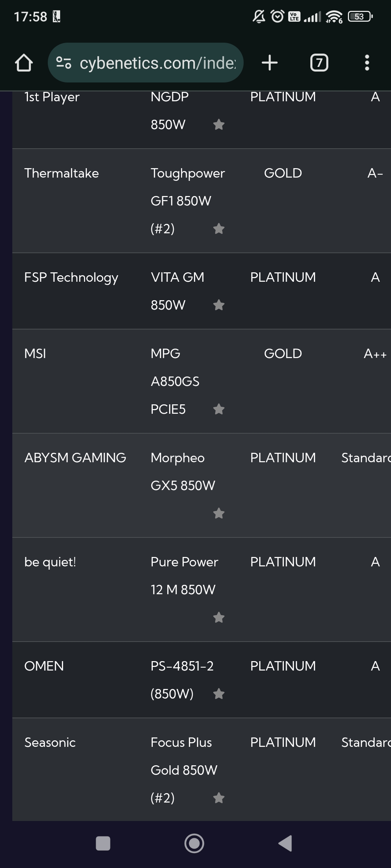Toggle star for FSP VITA GM 850W
This screenshot has width=391, height=868.
(219, 305)
